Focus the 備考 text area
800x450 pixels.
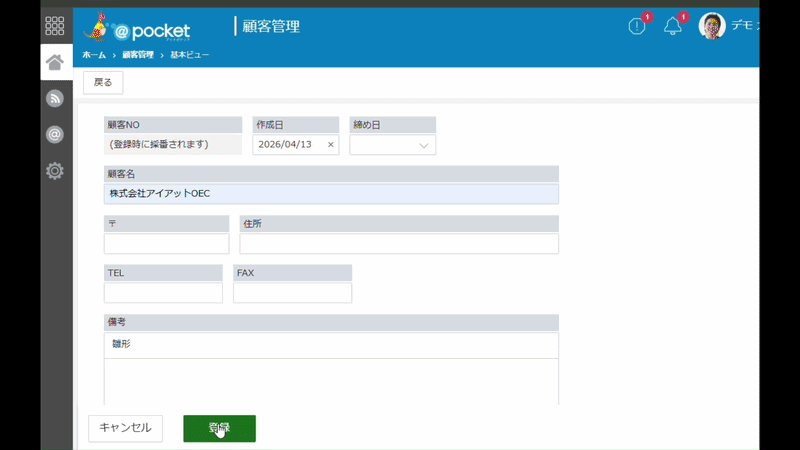click(x=331, y=368)
